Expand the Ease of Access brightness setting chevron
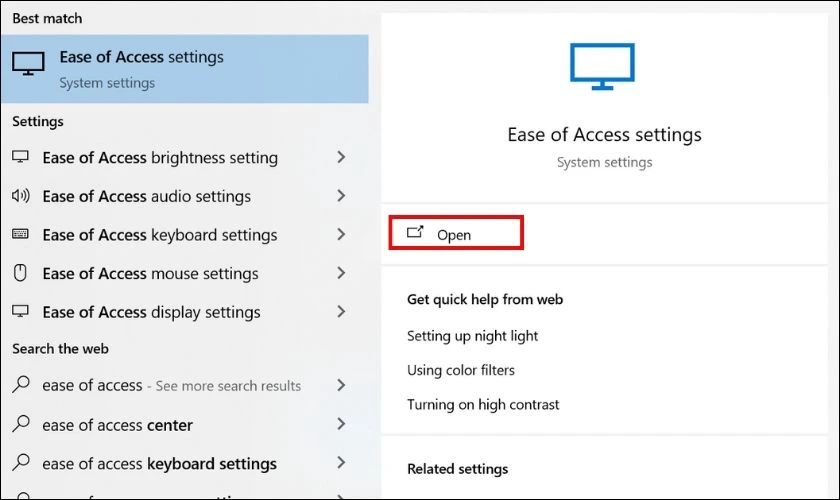Image resolution: width=840 pixels, height=500 pixels. pos(341,157)
